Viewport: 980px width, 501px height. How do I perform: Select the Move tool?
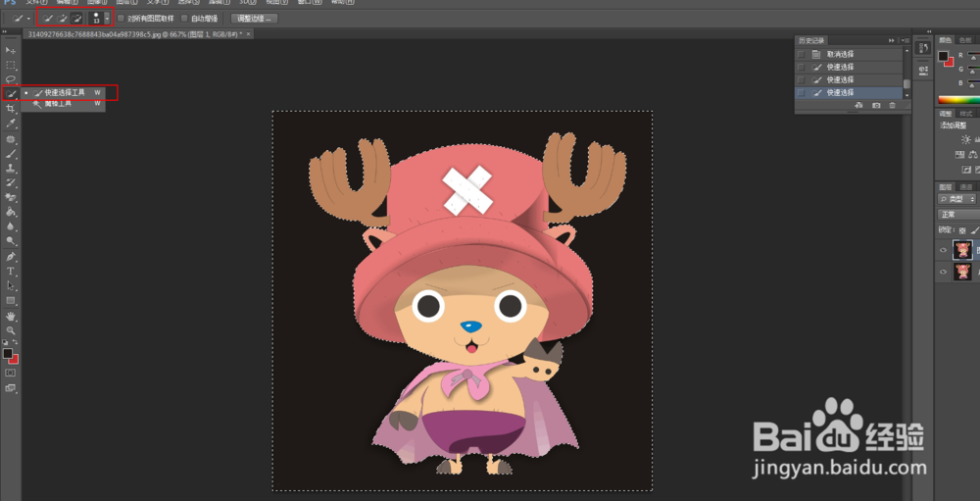pos(10,50)
